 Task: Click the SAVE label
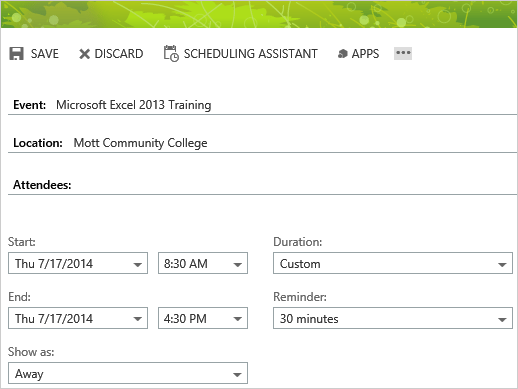(45, 54)
